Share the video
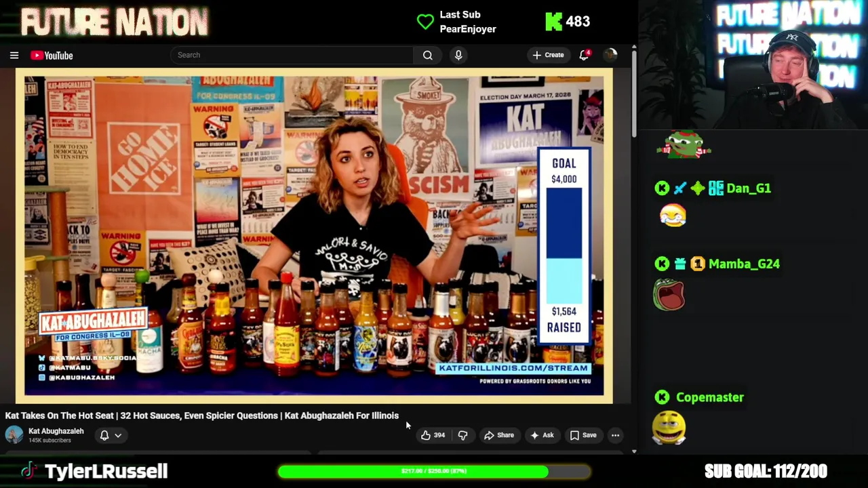868x488 pixels. 499,435
